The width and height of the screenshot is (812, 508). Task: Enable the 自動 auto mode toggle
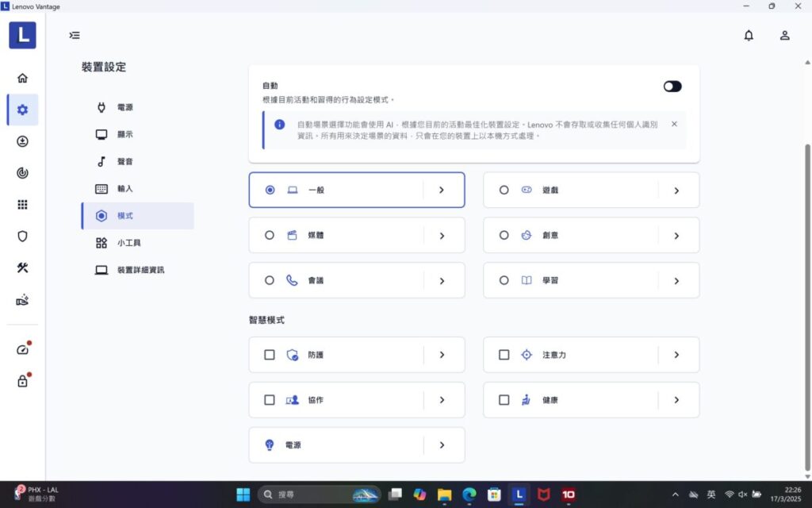pos(672,86)
